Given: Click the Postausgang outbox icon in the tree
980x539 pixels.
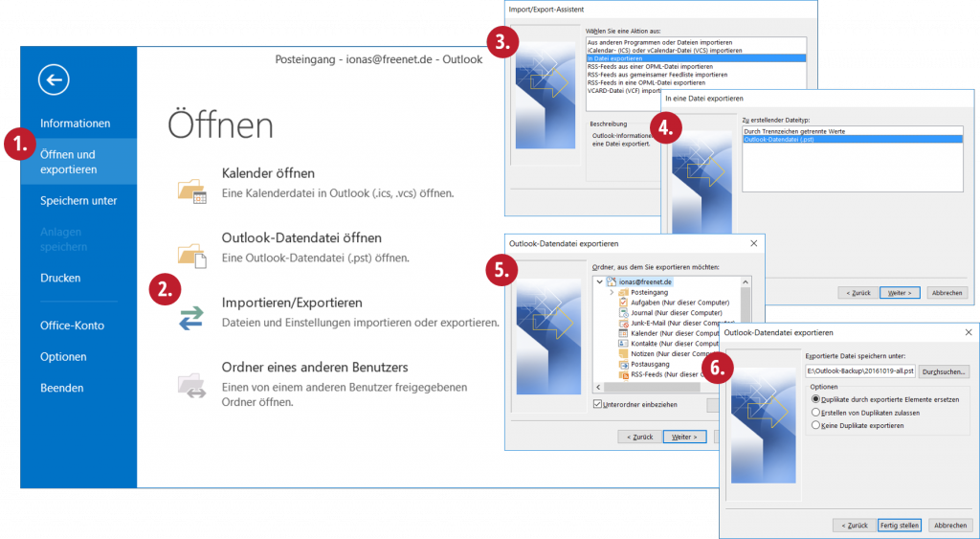Looking at the screenshot, I should click(x=623, y=364).
